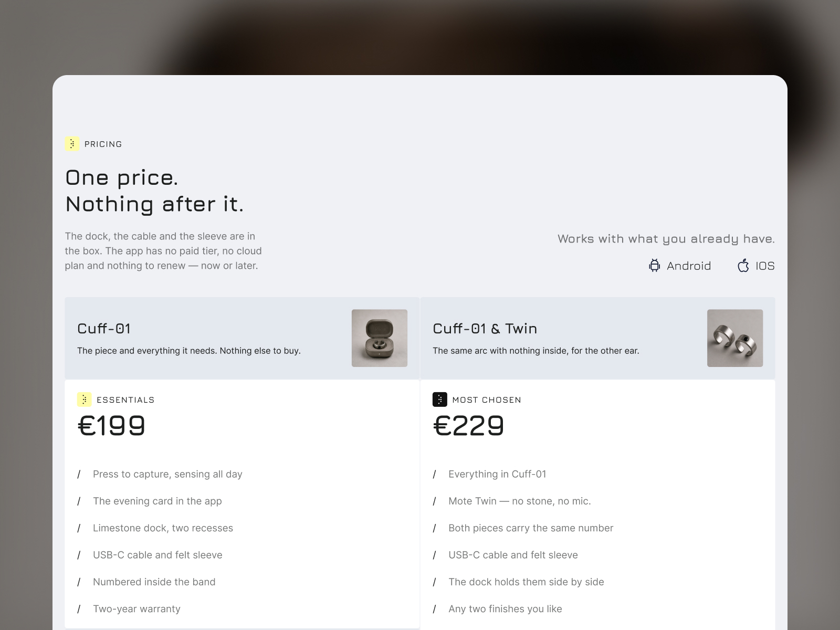This screenshot has height=630, width=840.
Task: Click the 'Limestone dock, two recesses' item
Action: click(163, 528)
